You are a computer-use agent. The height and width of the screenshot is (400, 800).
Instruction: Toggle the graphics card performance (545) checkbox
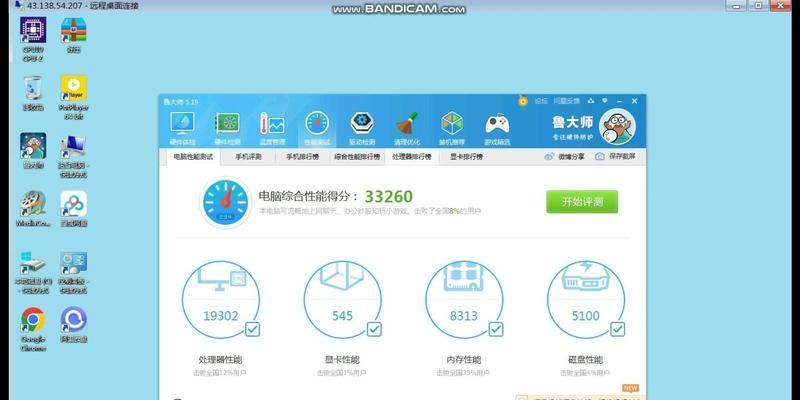coord(374,329)
